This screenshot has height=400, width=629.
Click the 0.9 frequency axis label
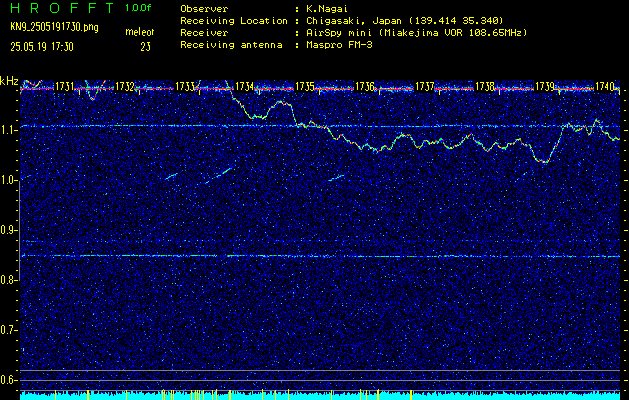(9, 230)
